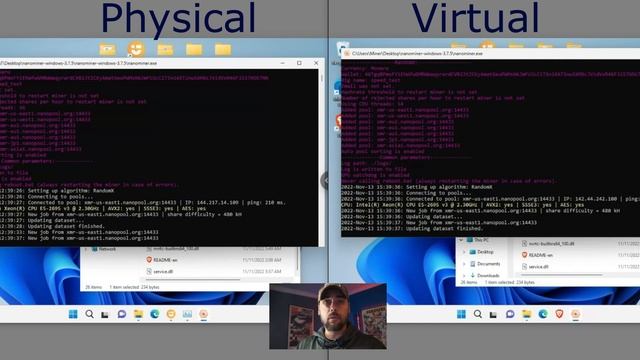Click README-en file icon in Physical Explorer
The image size is (640, 360).
(x=149, y=260)
